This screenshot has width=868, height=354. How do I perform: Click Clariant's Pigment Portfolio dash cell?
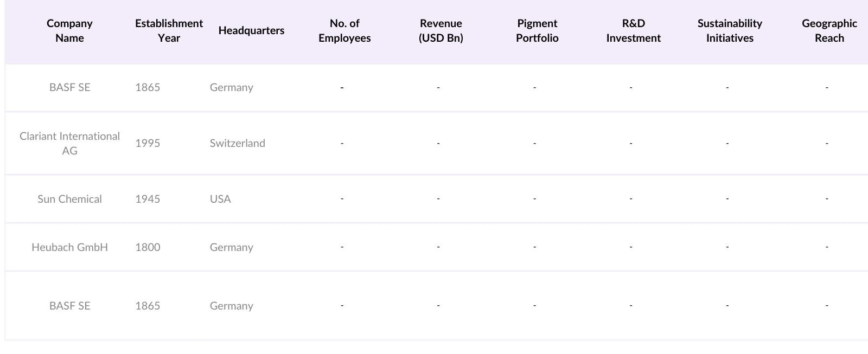click(534, 144)
